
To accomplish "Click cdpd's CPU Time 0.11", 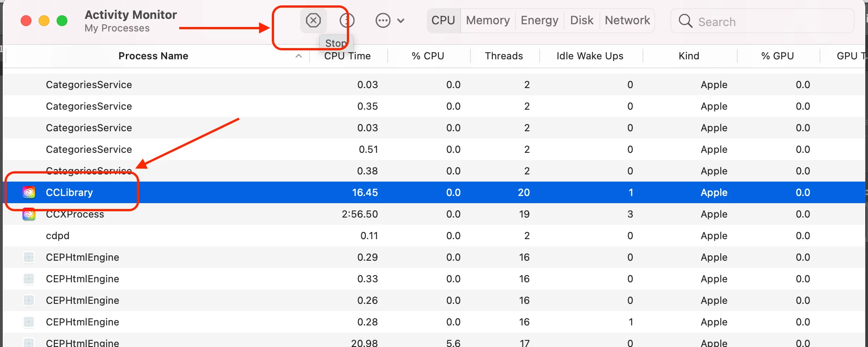I will click(369, 236).
